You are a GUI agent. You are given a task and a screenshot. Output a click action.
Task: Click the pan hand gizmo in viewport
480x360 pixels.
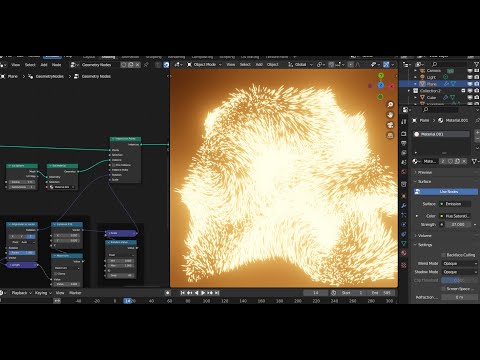[390, 115]
